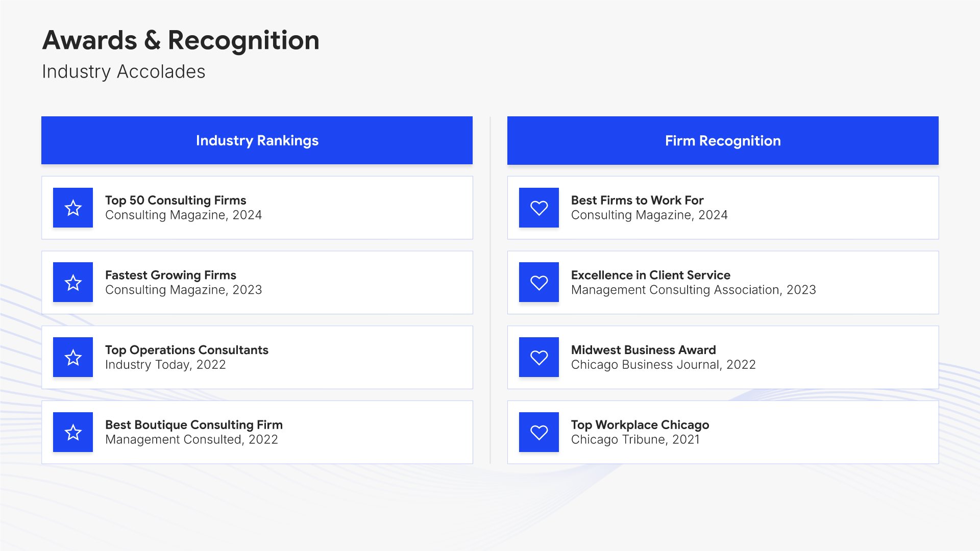The height and width of the screenshot is (551, 980).
Task: Select Best Boutique Consulting Firm title text
Action: coord(194,424)
